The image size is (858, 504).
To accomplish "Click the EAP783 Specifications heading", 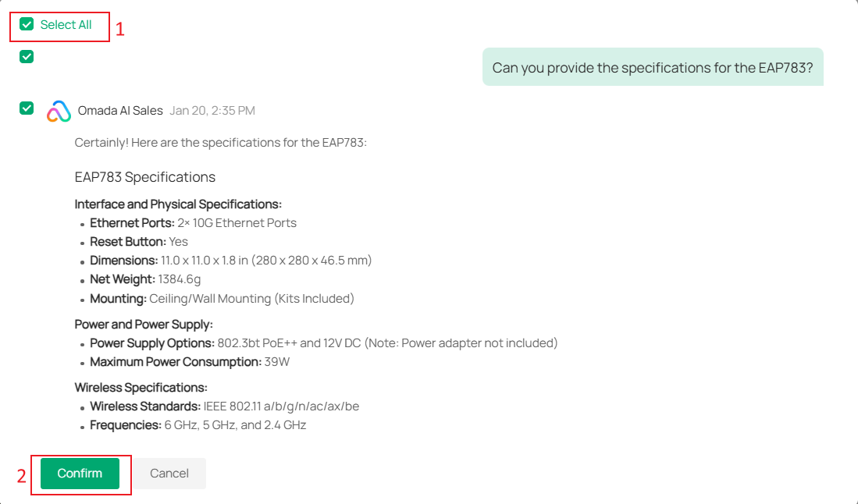I will (144, 177).
